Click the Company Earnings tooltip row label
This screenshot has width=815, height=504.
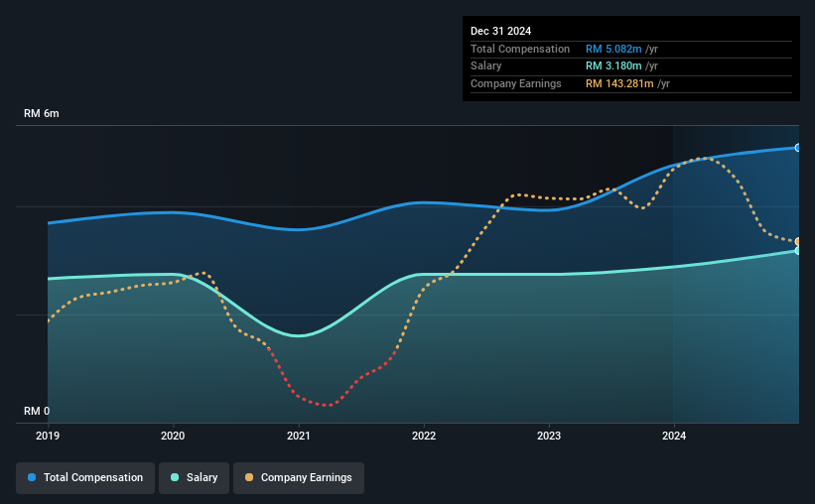pyautogui.click(x=515, y=83)
